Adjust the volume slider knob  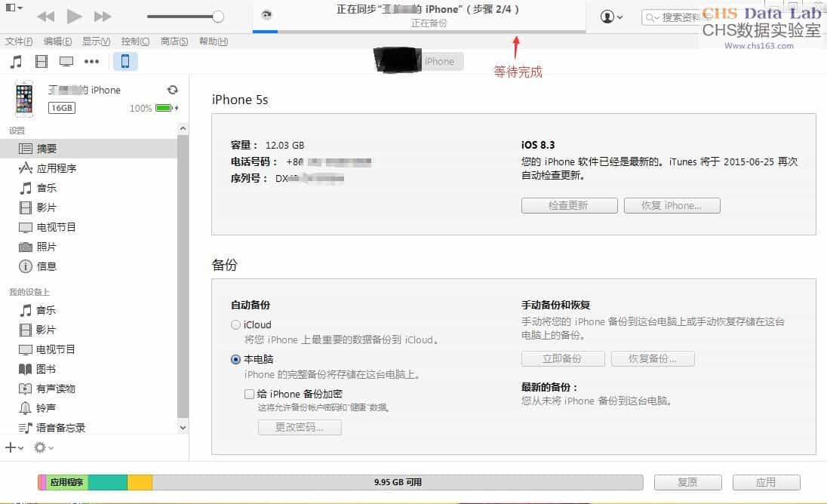(x=218, y=17)
